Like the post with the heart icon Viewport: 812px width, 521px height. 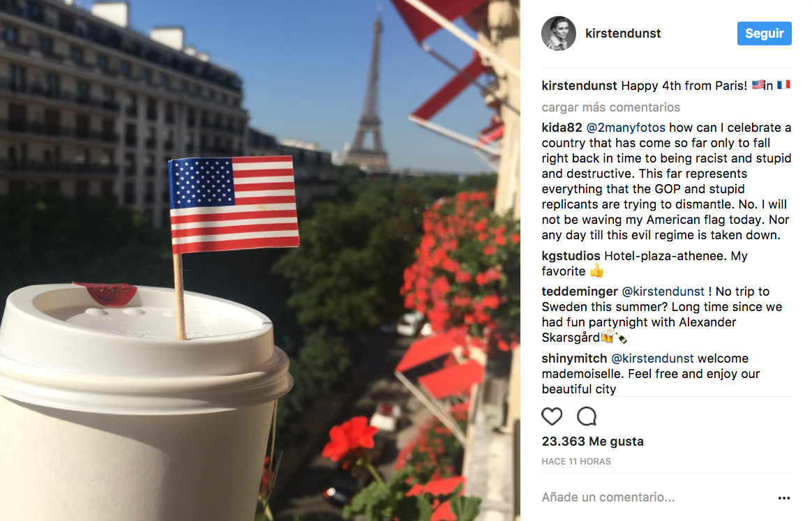[x=552, y=416]
